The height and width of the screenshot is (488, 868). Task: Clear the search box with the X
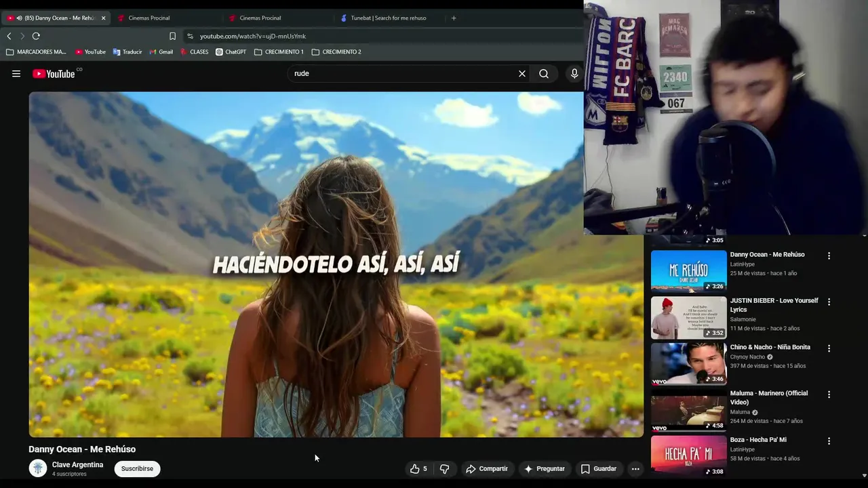tap(522, 74)
